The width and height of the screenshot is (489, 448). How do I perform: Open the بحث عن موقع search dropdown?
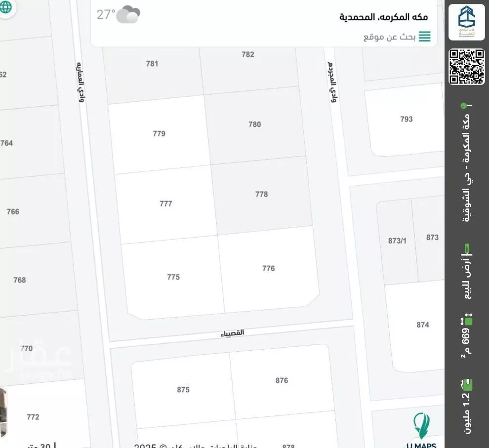click(390, 36)
